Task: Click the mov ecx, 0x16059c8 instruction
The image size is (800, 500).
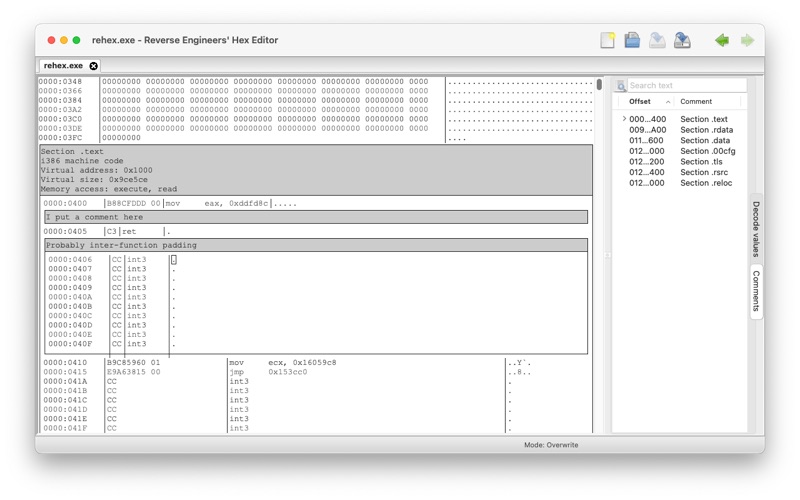Action: [283, 363]
